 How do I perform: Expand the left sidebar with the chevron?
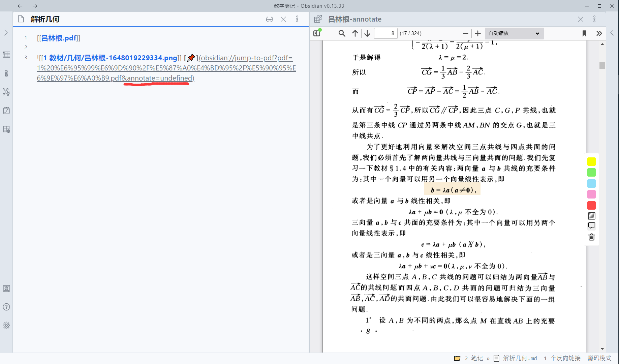[6, 33]
